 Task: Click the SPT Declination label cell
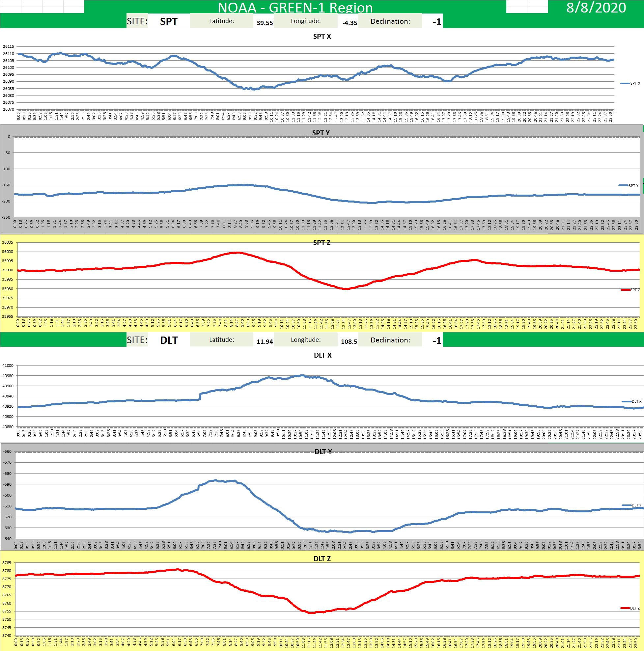click(390, 21)
